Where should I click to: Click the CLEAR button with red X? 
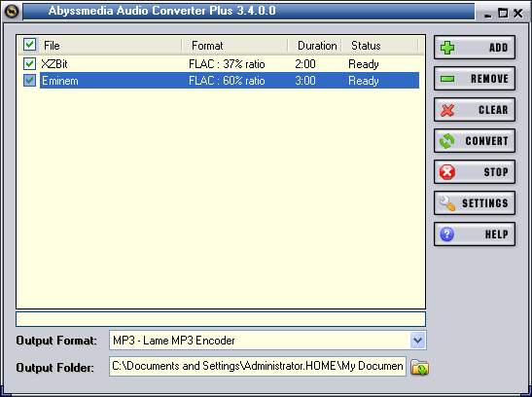475,110
